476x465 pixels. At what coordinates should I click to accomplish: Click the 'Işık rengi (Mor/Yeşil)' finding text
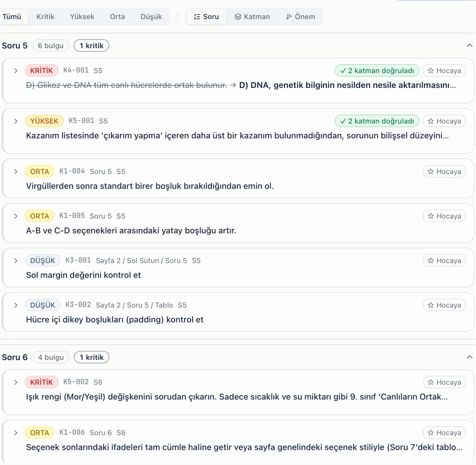237,397
